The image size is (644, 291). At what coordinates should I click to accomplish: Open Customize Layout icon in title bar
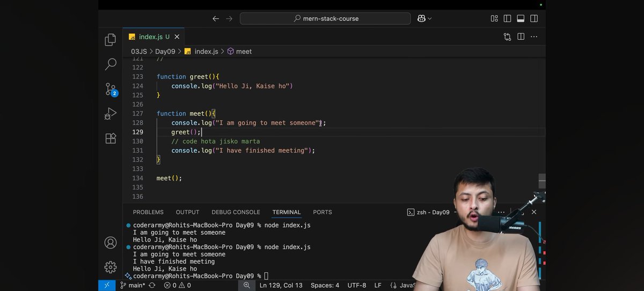coord(494,18)
